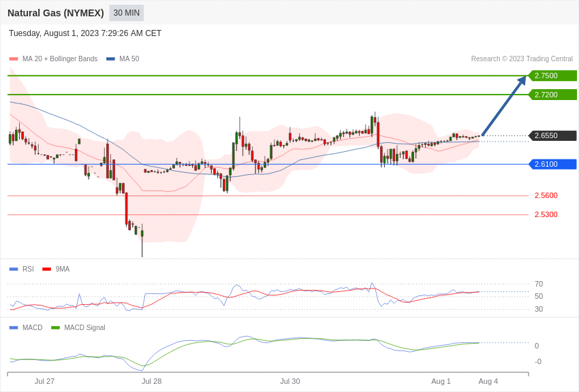
Task: Click the 2.5300 support level label
Action: [x=546, y=214]
